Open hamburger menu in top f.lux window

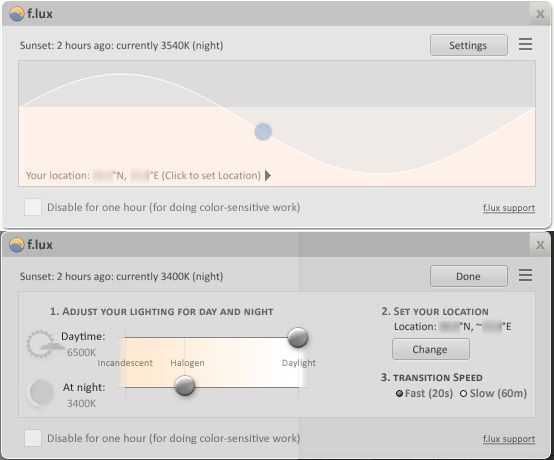point(525,45)
